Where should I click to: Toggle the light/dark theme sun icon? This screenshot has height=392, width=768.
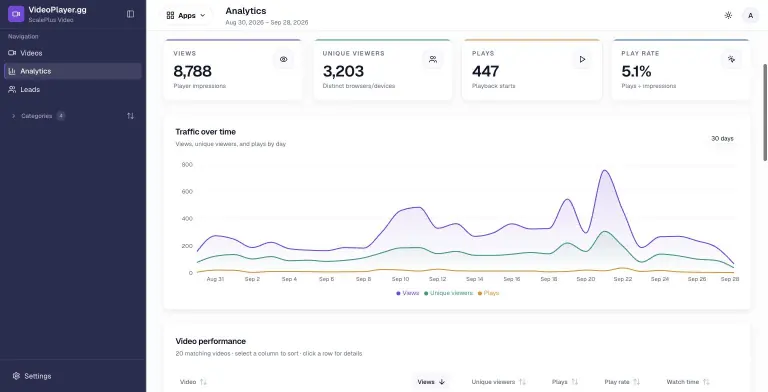pos(728,16)
